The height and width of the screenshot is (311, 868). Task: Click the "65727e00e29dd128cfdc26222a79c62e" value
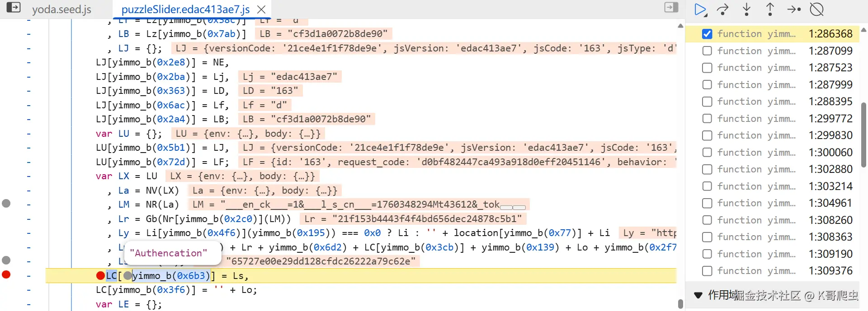(x=321, y=261)
